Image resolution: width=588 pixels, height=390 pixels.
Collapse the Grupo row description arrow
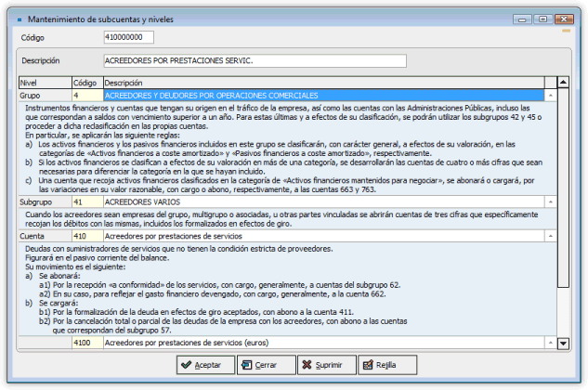550,95
